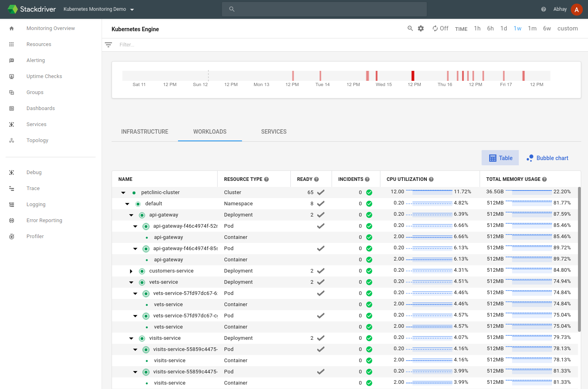Collapse the petclinic-cluster tree row
The image size is (588, 389).
click(123, 192)
